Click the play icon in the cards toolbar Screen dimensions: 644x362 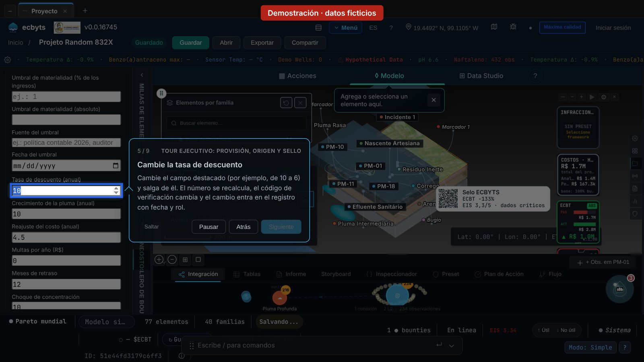pyautogui.click(x=592, y=97)
